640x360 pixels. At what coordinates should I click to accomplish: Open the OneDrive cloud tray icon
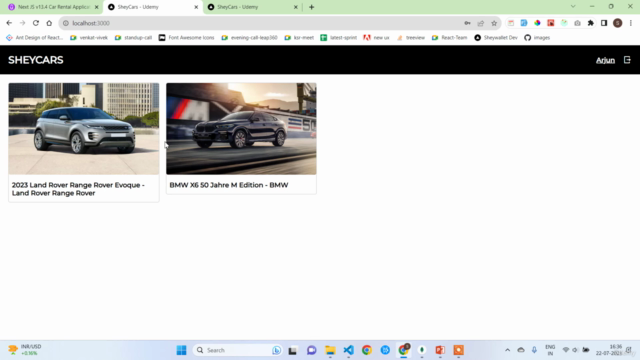(521, 350)
